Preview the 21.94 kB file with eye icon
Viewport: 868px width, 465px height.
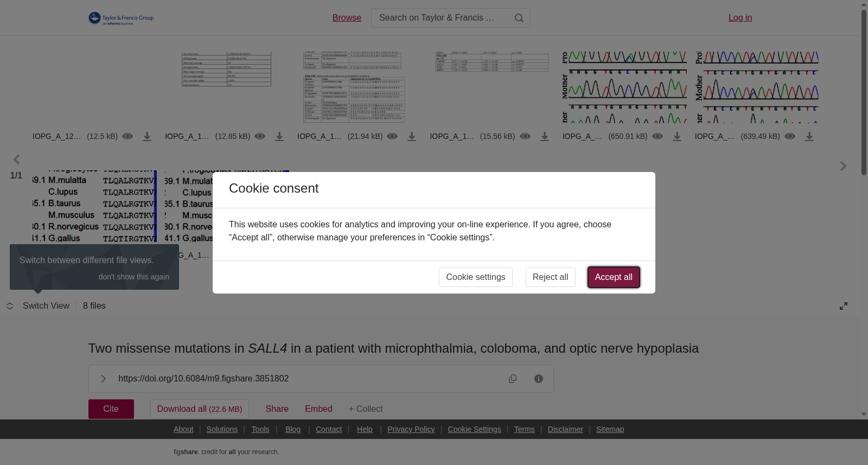pos(392,136)
